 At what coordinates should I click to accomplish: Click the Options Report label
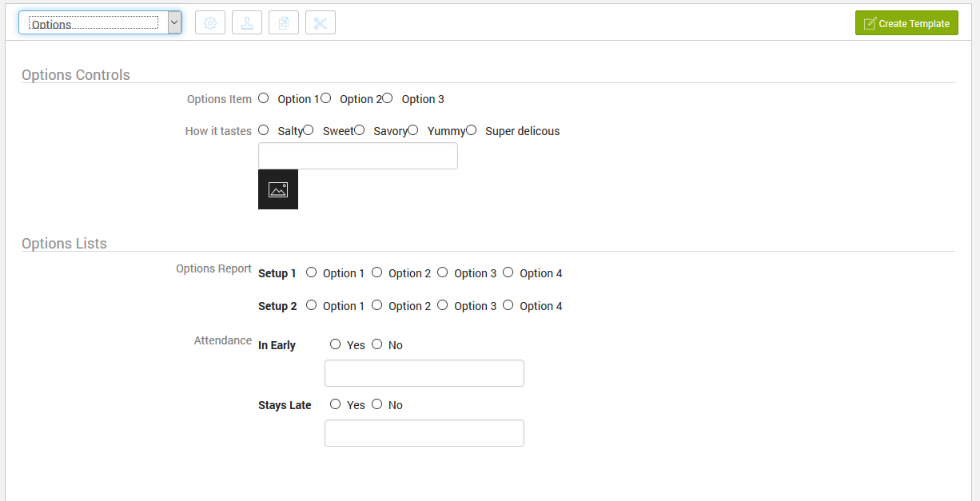pos(213,268)
